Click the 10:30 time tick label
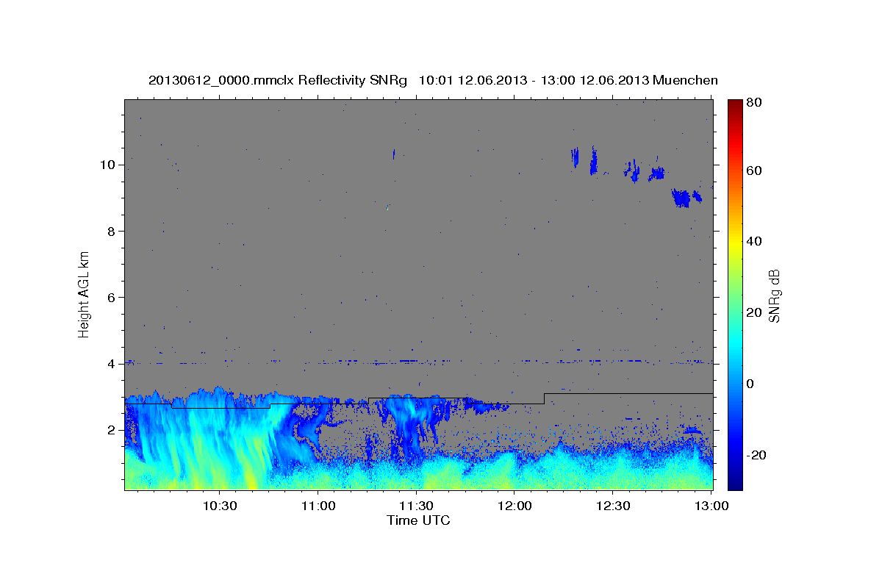The width and height of the screenshot is (882, 588). point(220,506)
